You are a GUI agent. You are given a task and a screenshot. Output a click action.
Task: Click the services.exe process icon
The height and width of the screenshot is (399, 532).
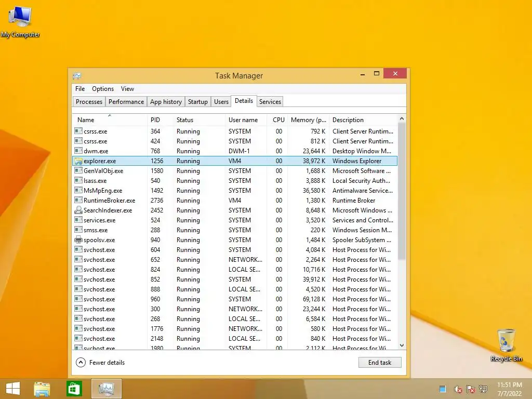(x=78, y=220)
